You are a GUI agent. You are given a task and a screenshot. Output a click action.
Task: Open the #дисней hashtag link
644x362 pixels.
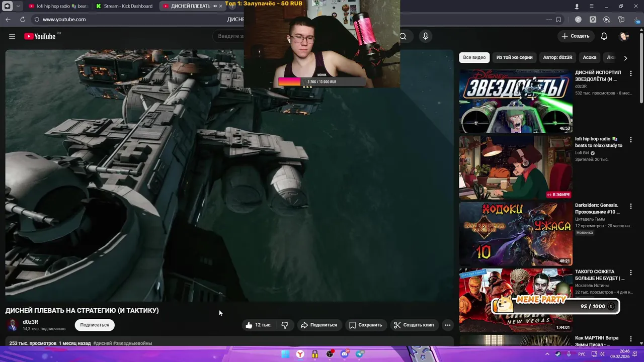pos(102,343)
